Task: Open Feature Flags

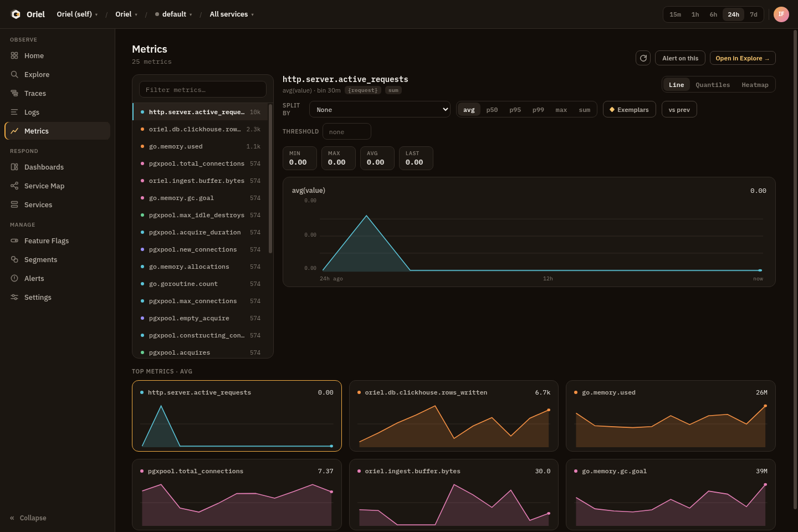Action: [57, 241]
